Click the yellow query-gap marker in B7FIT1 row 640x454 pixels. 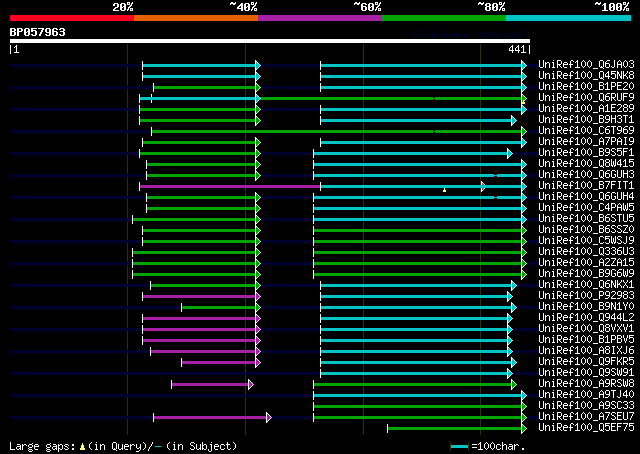pyautogui.click(x=444, y=190)
